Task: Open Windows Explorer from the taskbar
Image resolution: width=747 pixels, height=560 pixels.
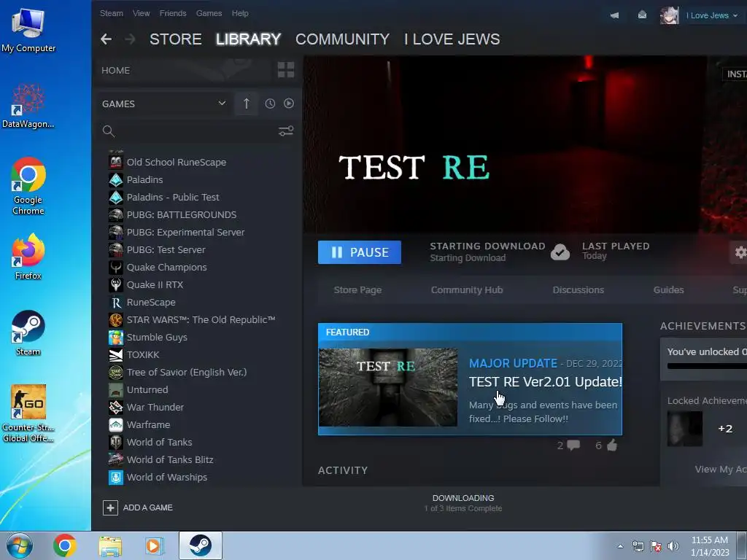Action: click(110, 545)
